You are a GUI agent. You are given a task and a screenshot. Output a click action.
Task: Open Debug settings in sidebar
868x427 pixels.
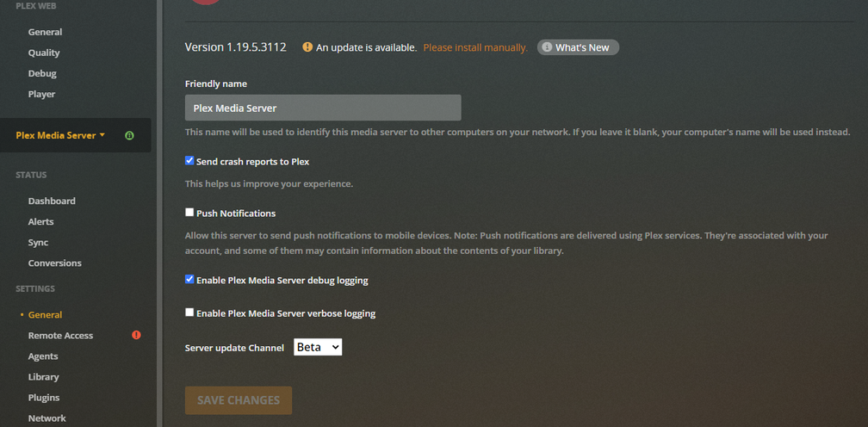coord(42,73)
